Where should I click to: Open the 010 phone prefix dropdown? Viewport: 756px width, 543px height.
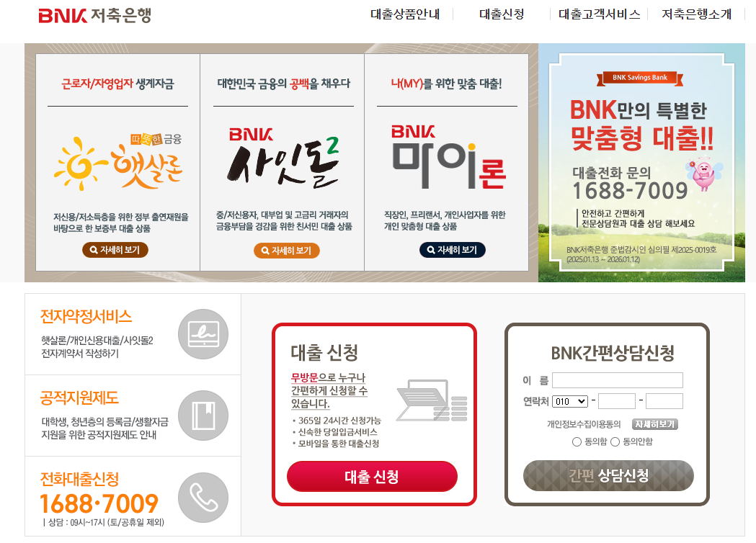click(x=570, y=401)
